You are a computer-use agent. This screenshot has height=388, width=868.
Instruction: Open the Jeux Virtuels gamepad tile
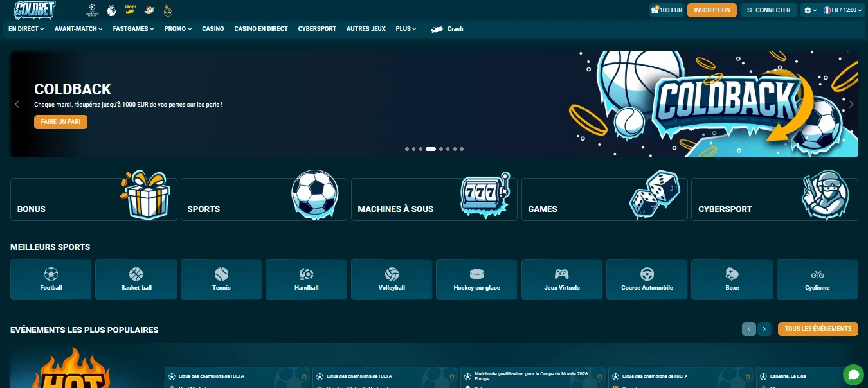pos(561,279)
